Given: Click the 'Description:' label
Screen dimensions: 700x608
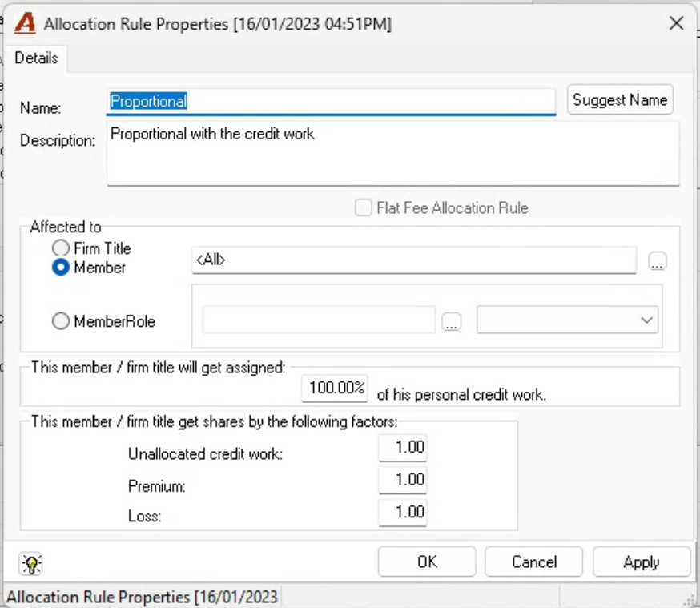Looking at the screenshot, I should pyautogui.click(x=58, y=141).
